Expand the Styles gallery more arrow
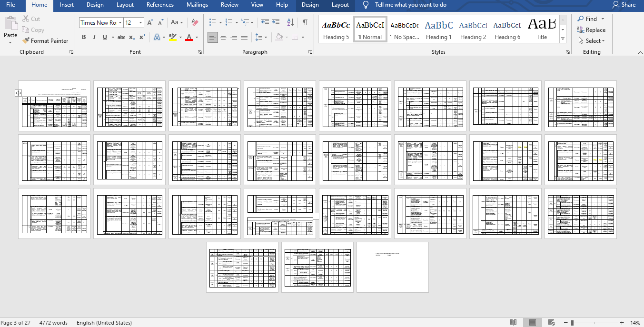644x327 pixels. (563, 39)
